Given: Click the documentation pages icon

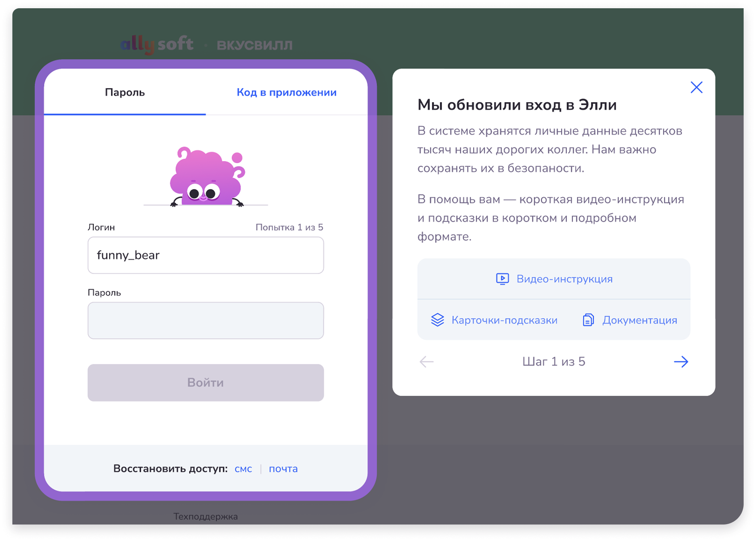Looking at the screenshot, I should pos(588,320).
